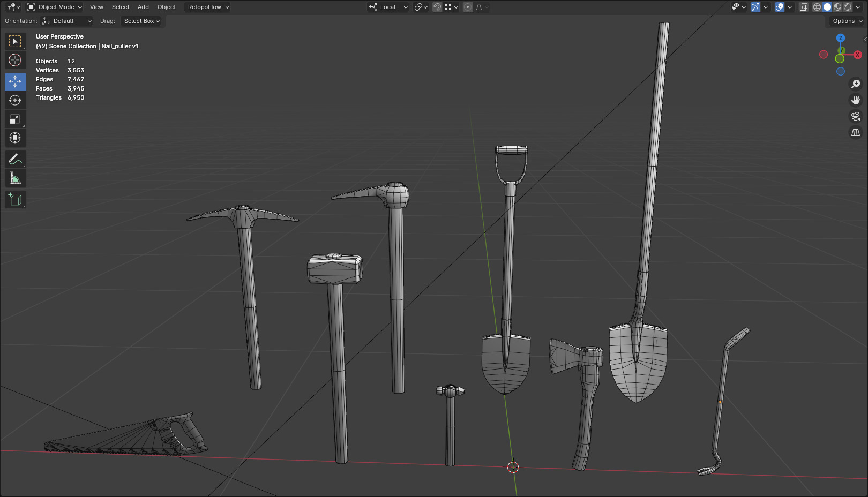Toggle viewport overlays
Image resolution: width=868 pixels, height=497 pixels.
pos(780,7)
